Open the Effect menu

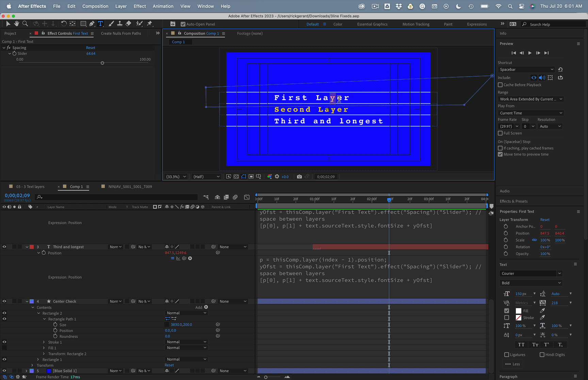[140, 6]
